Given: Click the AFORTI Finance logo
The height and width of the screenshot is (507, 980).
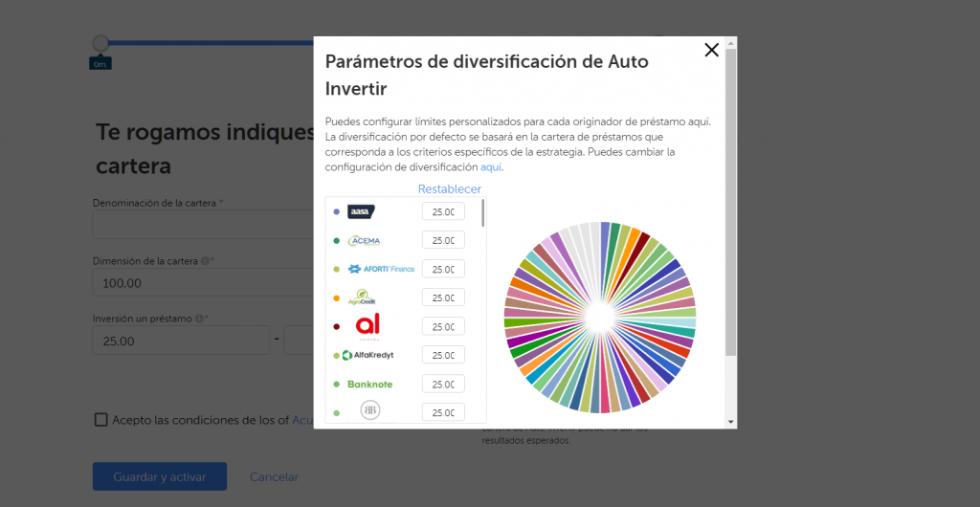Looking at the screenshot, I should point(381,269).
